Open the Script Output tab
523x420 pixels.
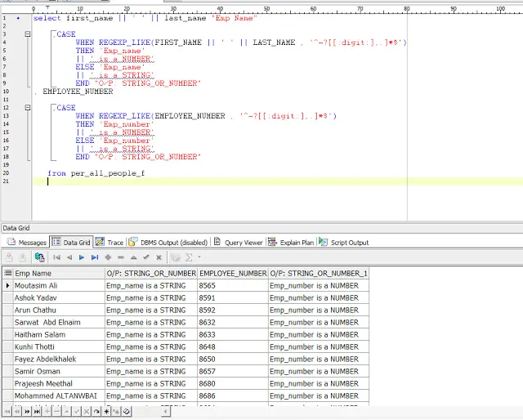(x=343, y=242)
